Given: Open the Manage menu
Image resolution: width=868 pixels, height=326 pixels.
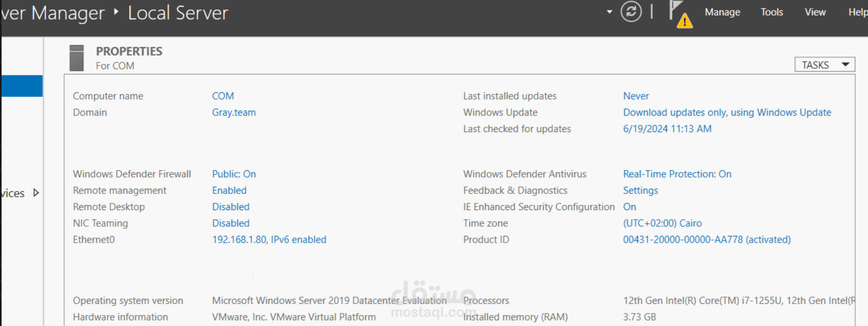Looking at the screenshot, I should 722,12.
